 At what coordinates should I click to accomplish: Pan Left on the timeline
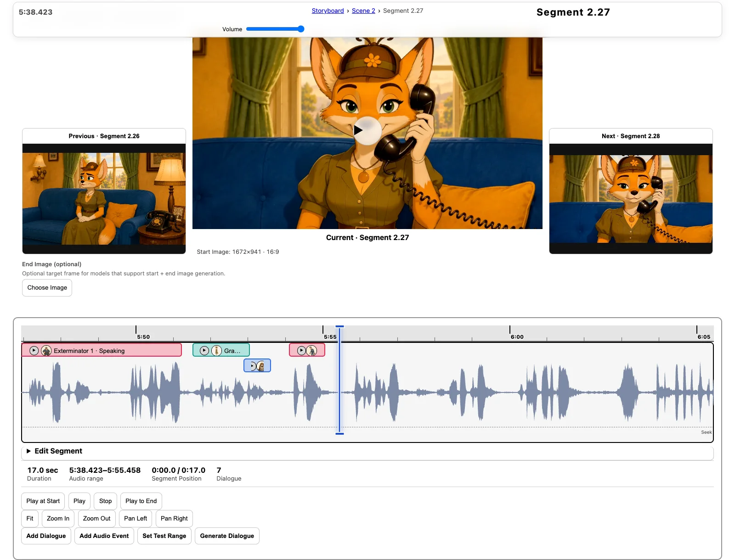[136, 519]
